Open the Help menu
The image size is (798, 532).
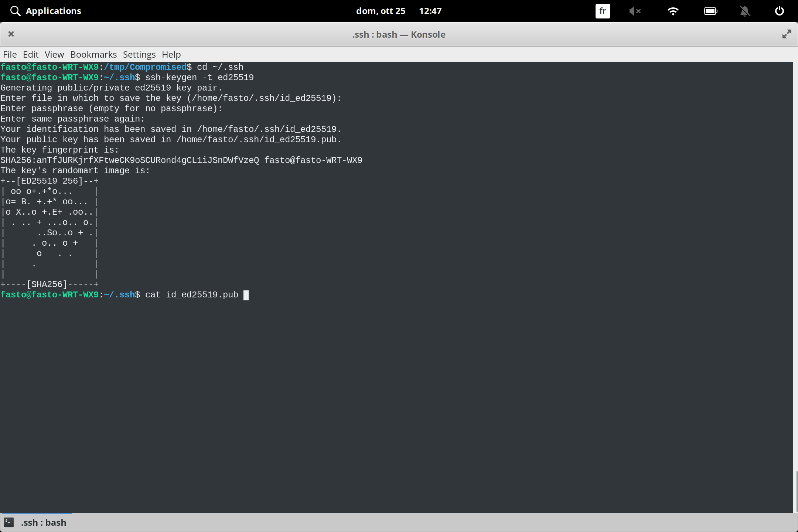point(171,54)
